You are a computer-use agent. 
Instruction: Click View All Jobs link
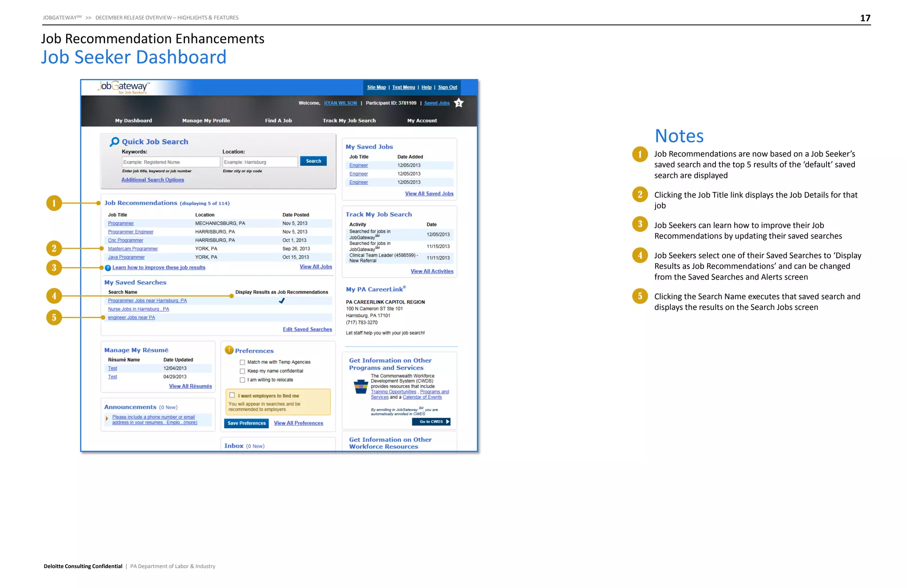[x=316, y=267]
